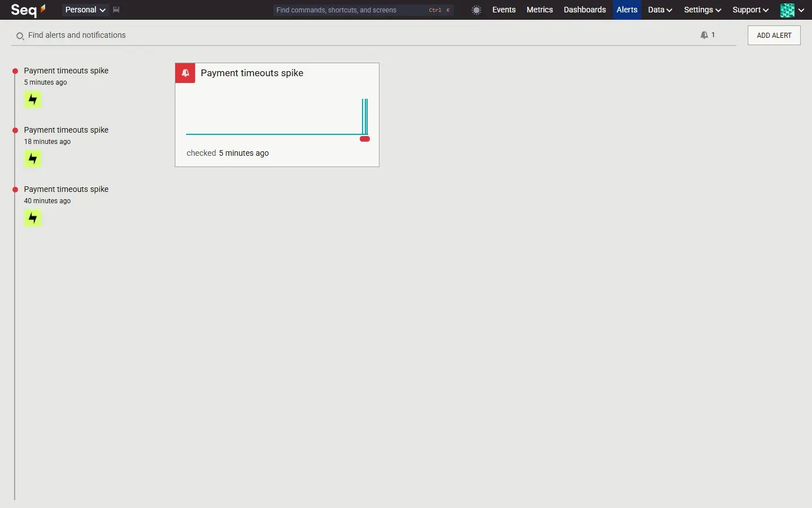Screen dimensions: 812x508
Task: Click the '18 minutes ago' timestamp text
Action: (47, 142)
